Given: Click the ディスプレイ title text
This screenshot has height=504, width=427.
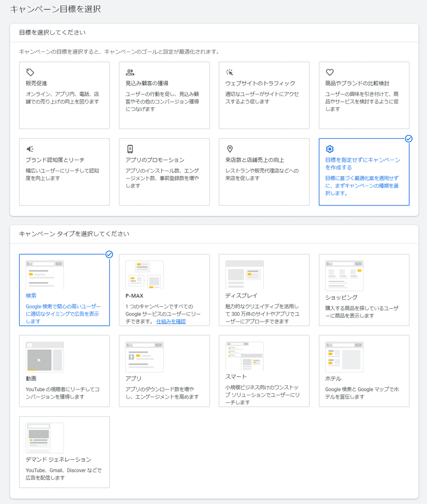Looking at the screenshot, I should click(x=241, y=296).
